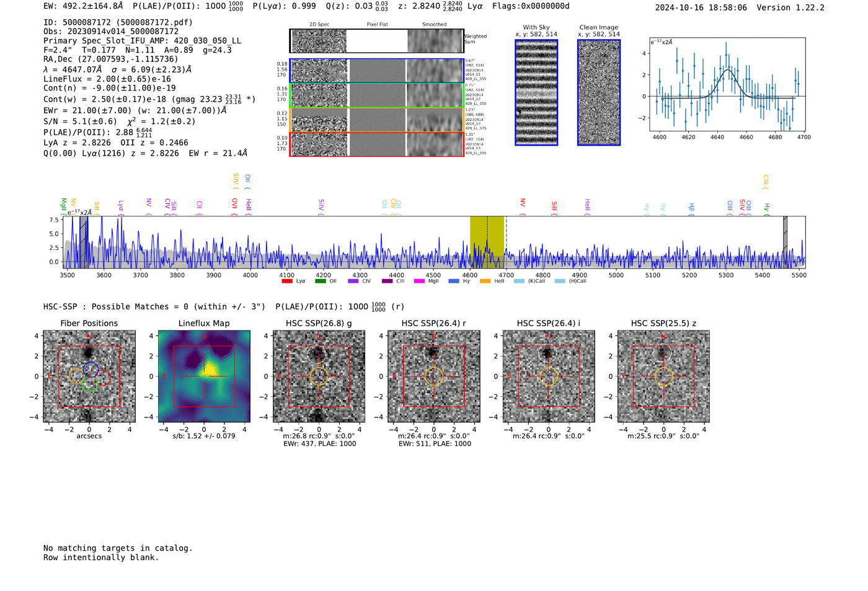Select the green OII legend swatch

click(320, 281)
